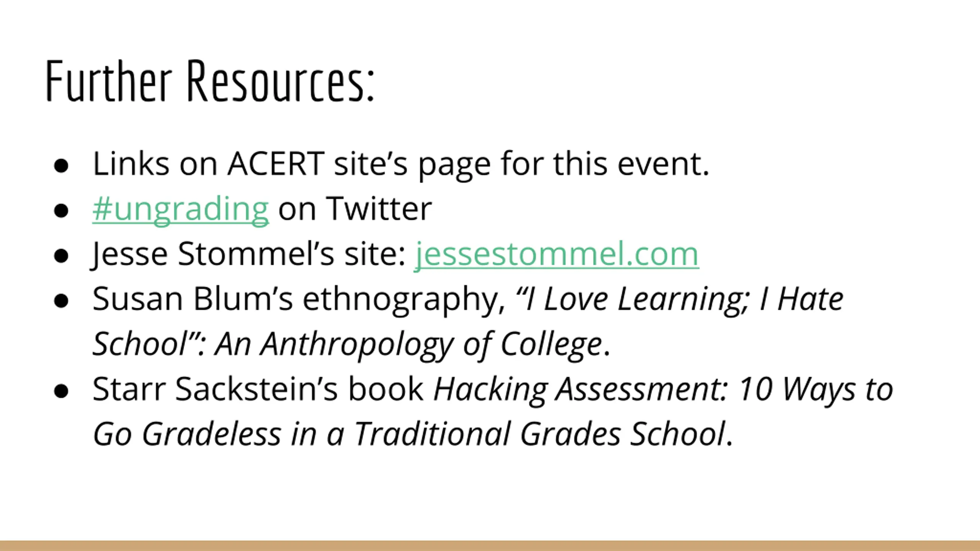The image size is (980, 551).
Task: Open the #ungrading hashtag link
Action: pyautogui.click(x=181, y=209)
